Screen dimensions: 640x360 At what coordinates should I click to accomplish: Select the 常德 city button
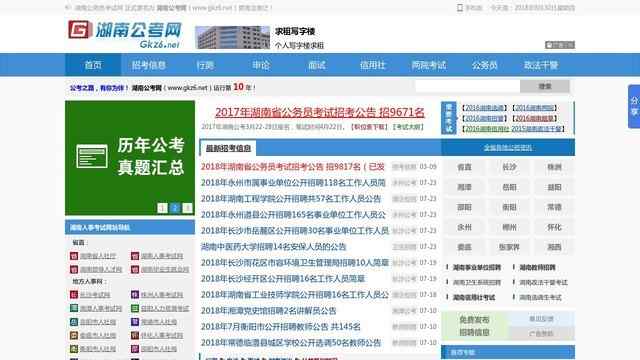pyautogui.click(x=554, y=207)
